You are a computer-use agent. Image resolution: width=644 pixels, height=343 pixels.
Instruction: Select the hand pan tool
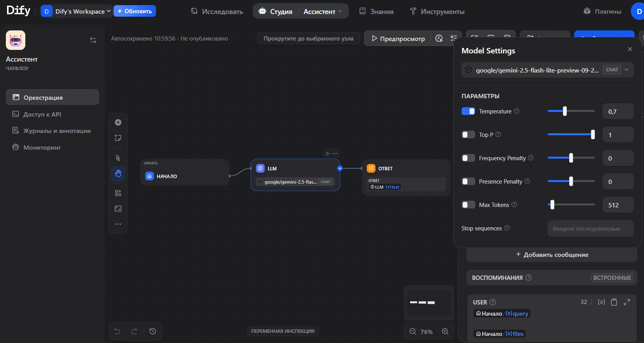(x=118, y=173)
